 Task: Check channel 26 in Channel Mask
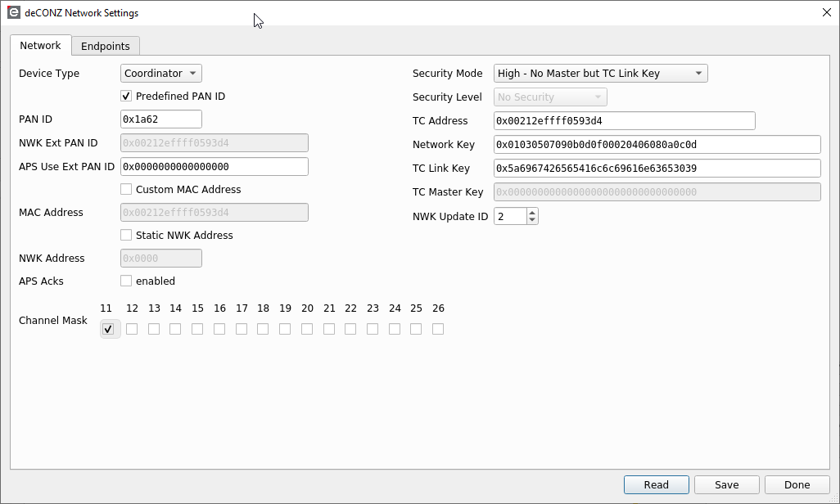[x=438, y=329]
